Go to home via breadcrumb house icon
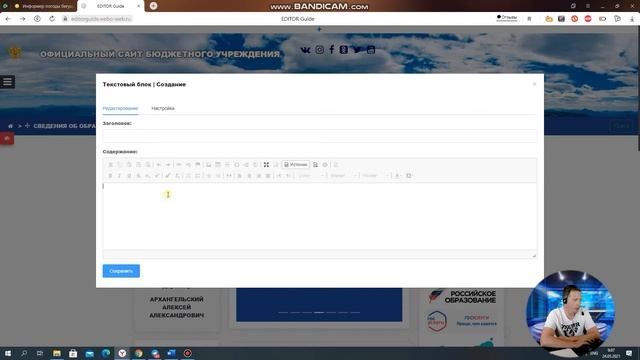The image size is (640, 360). (x=11, y=126)
